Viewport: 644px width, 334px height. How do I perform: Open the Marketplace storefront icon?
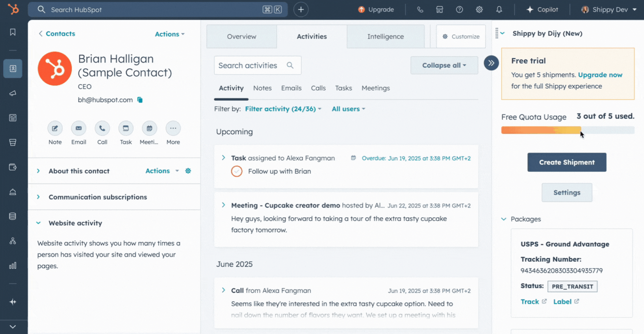[x=440, y=9]
